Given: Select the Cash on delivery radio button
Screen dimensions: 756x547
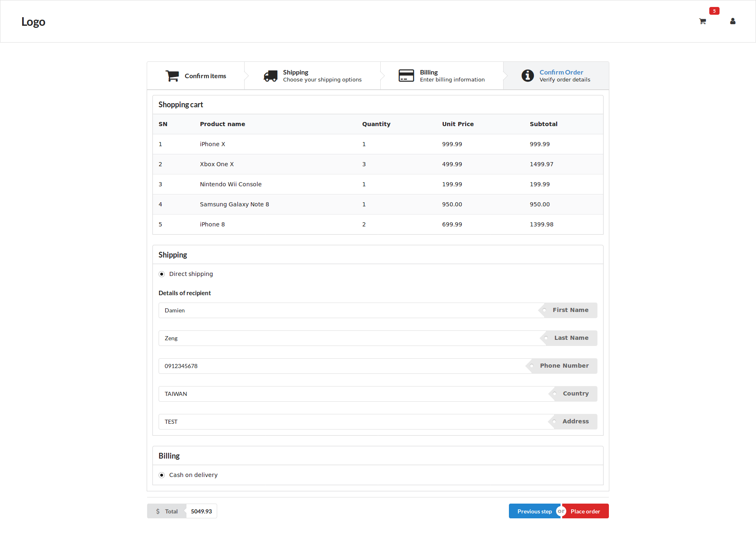Looking at the screenshot, I should [162, 475].
